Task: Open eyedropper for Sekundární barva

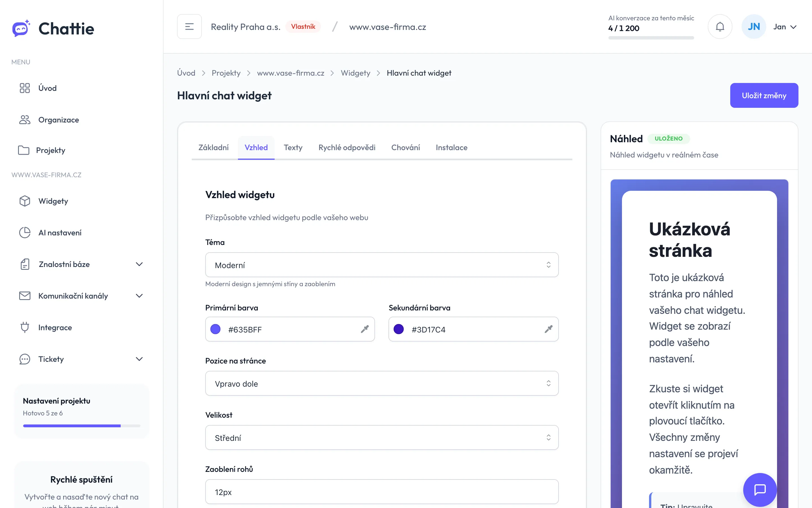Action: tap(548, 329)
